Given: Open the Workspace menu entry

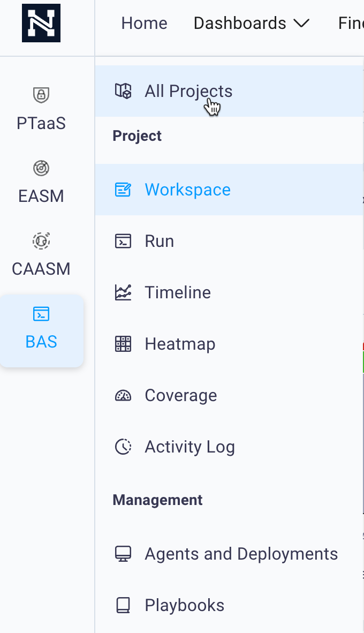Looking at the screenshot, I should (229, 190).
